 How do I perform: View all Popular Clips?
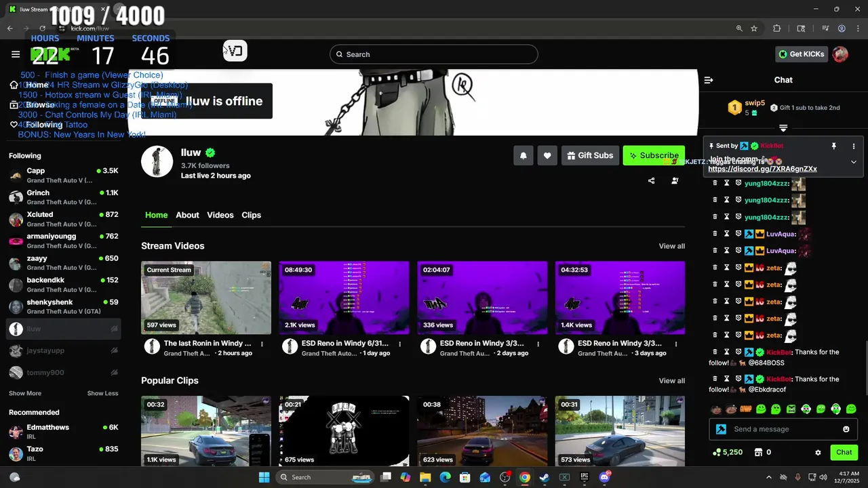[671, 381]
